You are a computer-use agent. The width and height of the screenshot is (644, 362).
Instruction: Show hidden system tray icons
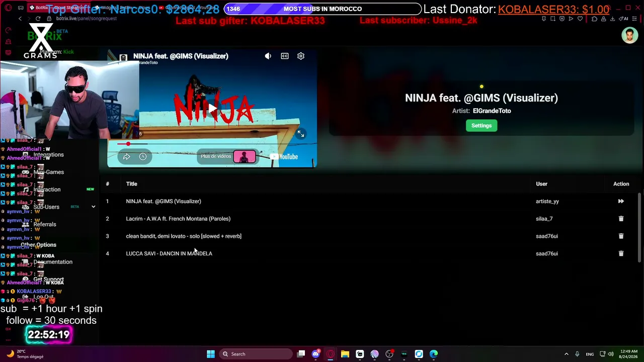[x=566, y=354]
